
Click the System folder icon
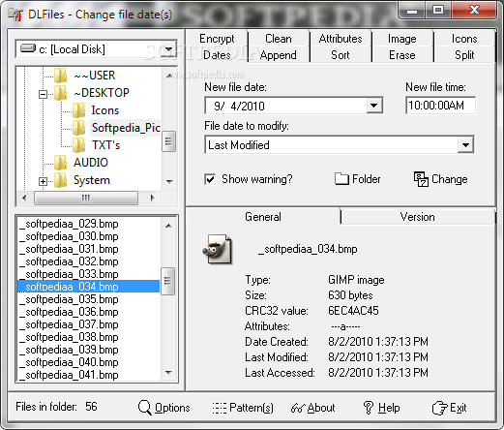(x=60, y=180)
